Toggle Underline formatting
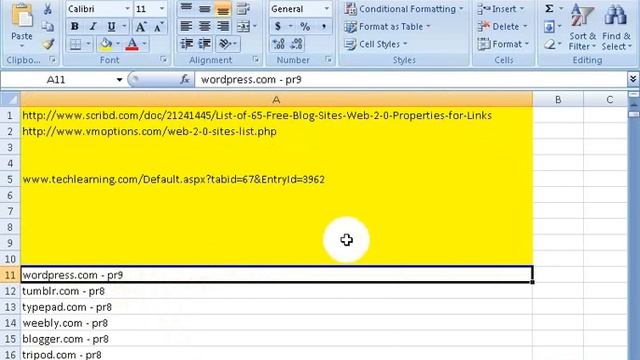 pyautogui.click(x=111, y=27)
